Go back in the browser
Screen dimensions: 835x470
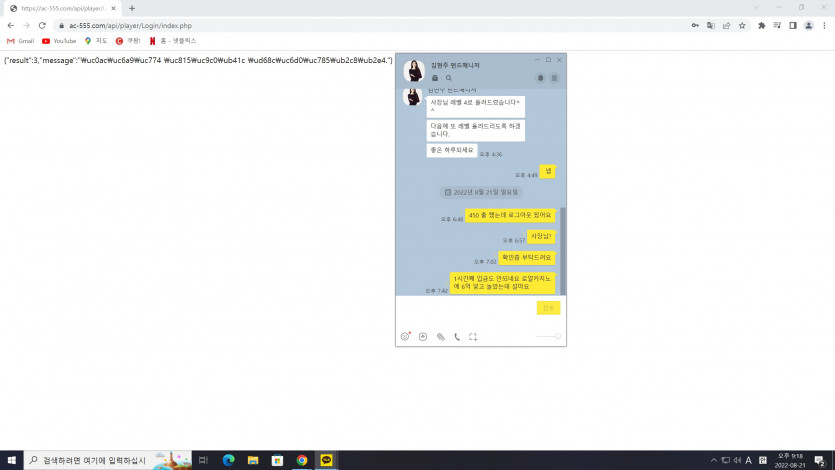pyautogui.click(x=11, y=26)
